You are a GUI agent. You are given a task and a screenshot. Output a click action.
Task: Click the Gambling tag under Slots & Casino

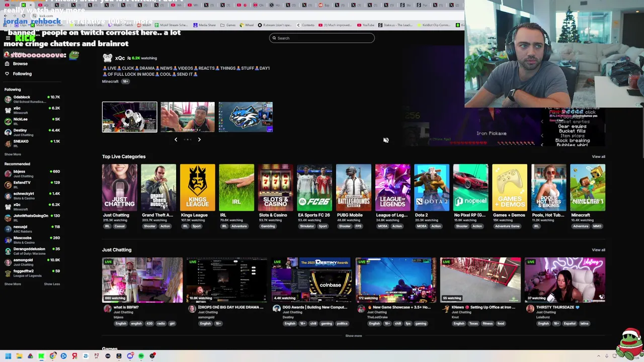click(268, 226)
